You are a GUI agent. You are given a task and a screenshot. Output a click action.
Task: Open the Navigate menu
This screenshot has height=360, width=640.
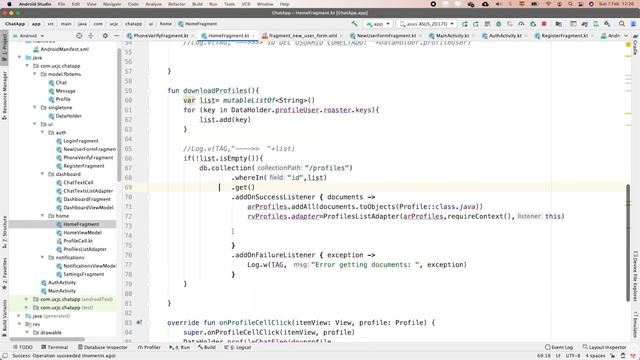(x=112, y=4)
